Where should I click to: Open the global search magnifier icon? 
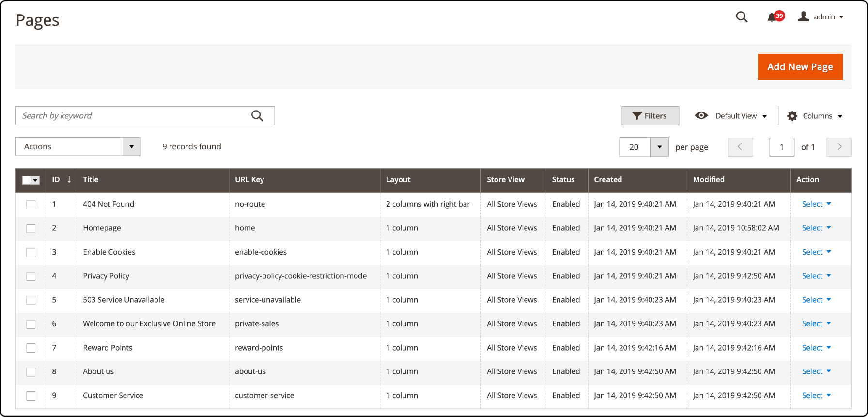click(742, 17)
